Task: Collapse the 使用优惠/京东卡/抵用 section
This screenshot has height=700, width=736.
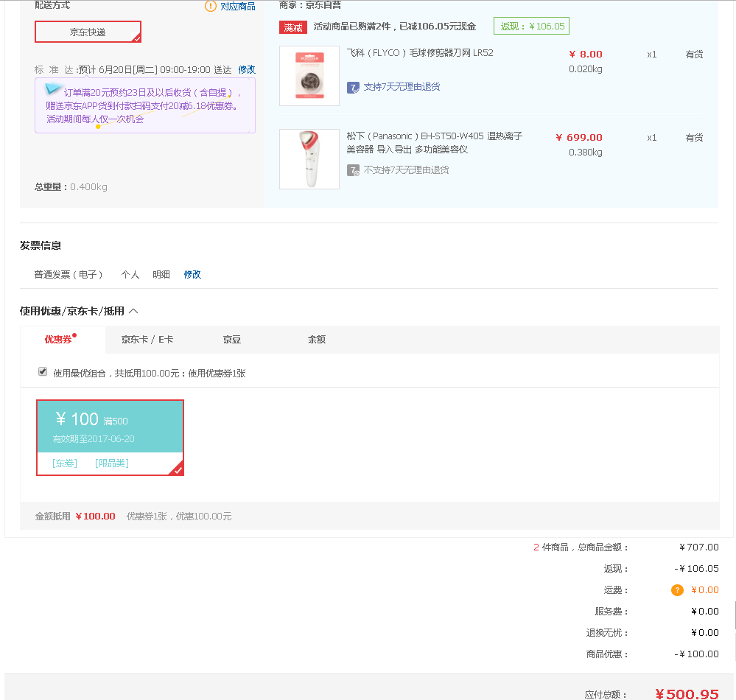Action: 133,311
